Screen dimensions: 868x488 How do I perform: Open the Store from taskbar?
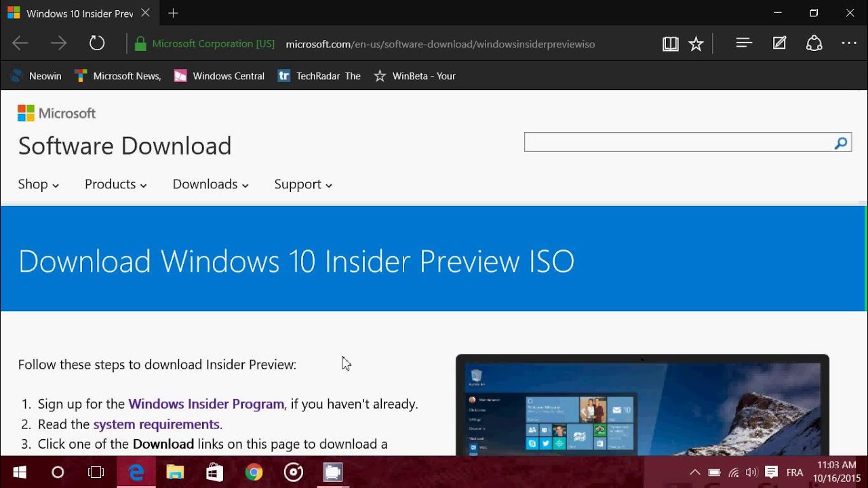pos(214,472)
